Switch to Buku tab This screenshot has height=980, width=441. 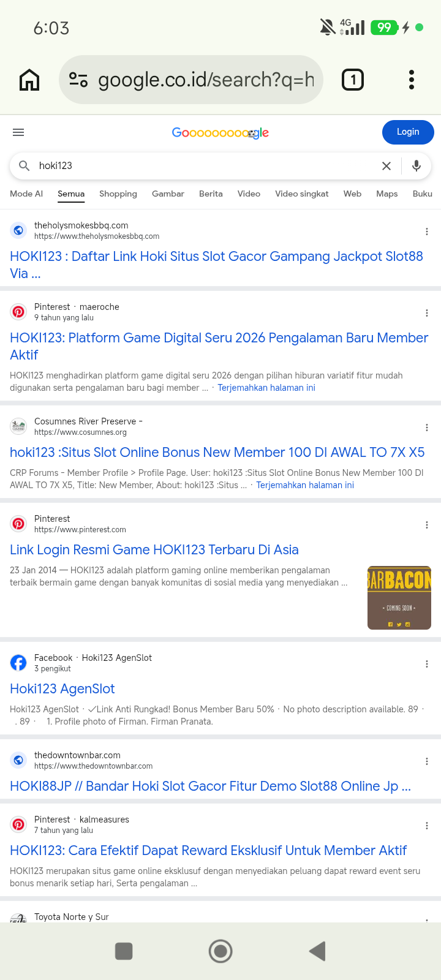point(423,194)
